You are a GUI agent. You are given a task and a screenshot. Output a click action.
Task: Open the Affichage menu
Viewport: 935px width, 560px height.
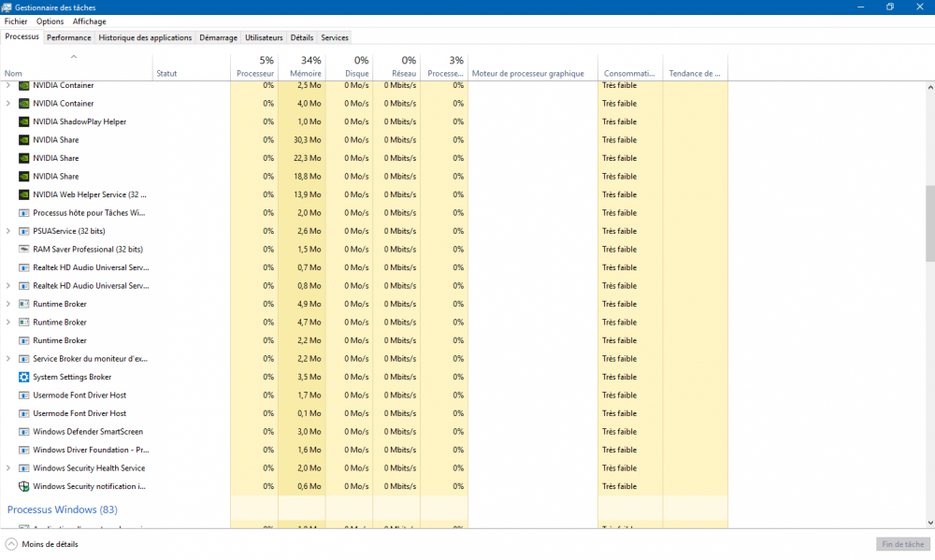pos(90,22)
